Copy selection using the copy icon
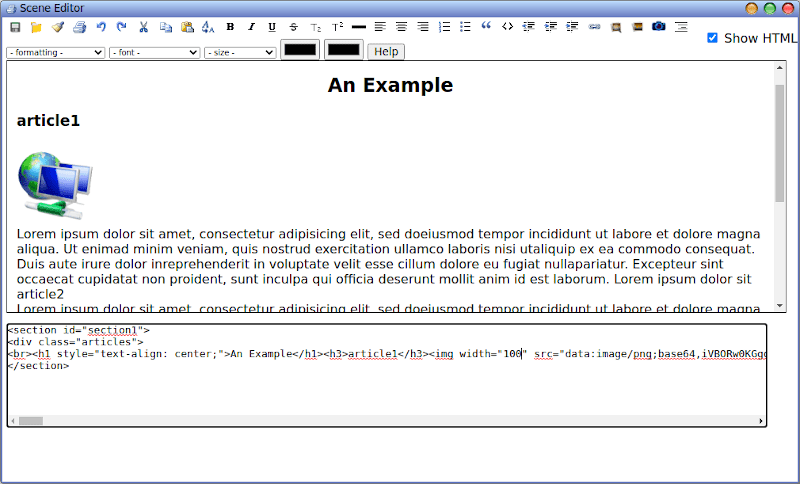 click(165, 27)
